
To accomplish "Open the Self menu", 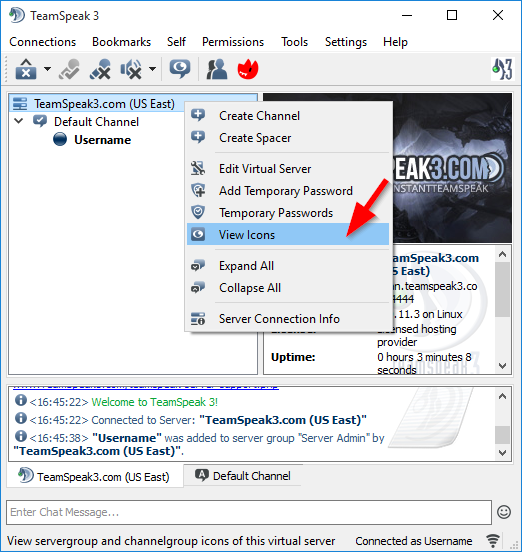I will pos(176,42).
